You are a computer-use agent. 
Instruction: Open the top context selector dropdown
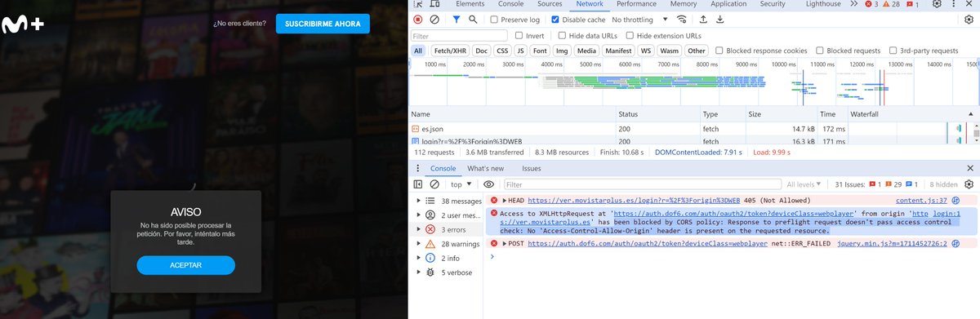coord(462,184)
